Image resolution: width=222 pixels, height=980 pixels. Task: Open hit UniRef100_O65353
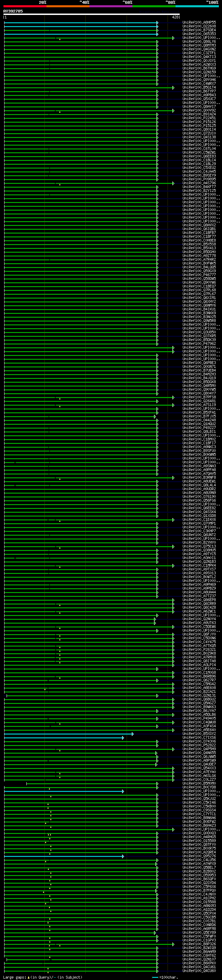[199, 34]
